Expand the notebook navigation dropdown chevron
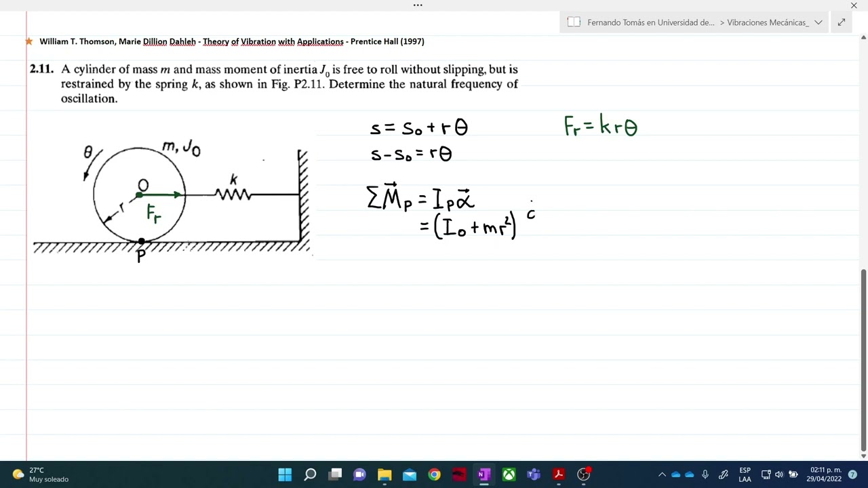Image resolution: width=868 pixels, height=488 pixels. [x=818, y=22]
